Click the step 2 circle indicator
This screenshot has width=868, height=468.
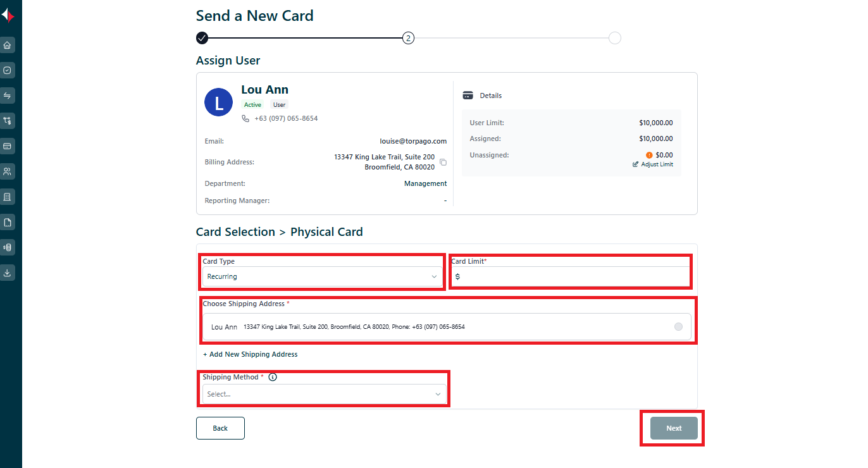coord(409,38)
